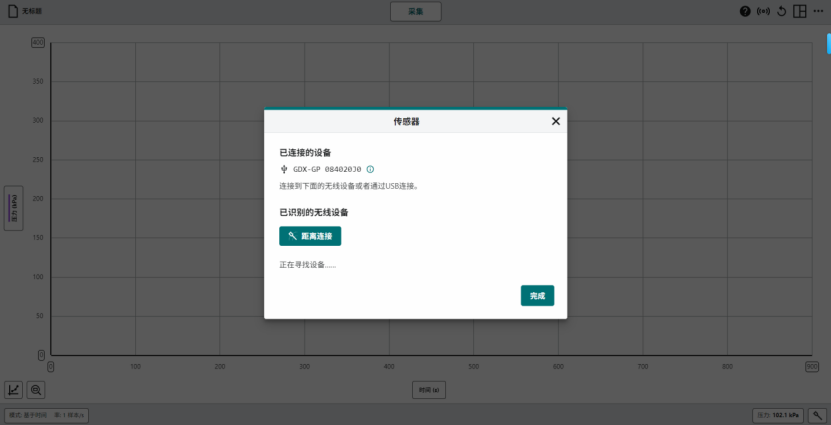This screenshot has width=831, height=425.
Task: Close the 传感器 dialog with X
Action: click(x=555, y=121)
